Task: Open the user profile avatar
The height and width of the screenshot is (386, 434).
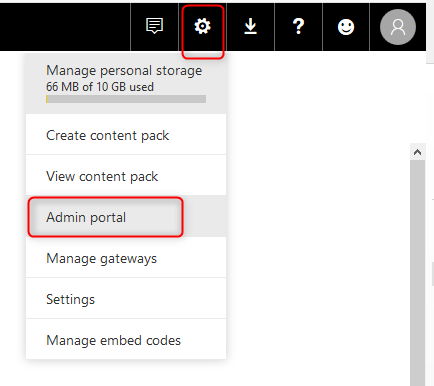Action: (398, 27)
